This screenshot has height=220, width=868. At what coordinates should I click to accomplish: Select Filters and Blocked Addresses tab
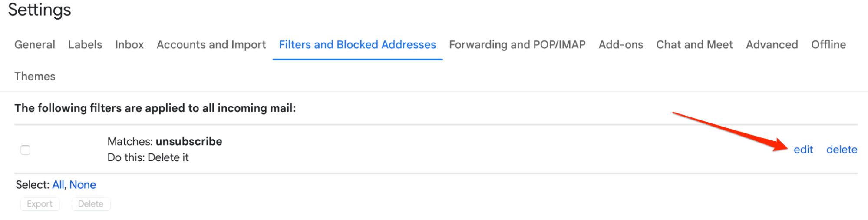[357, 45]
